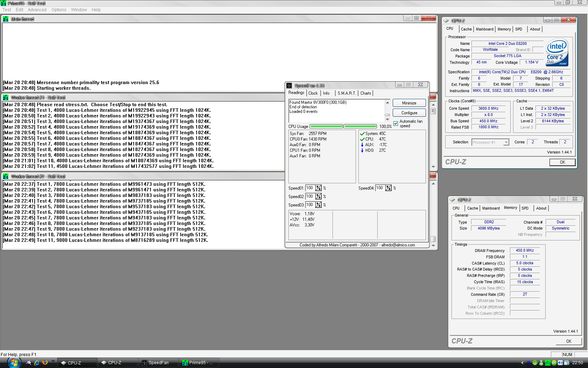The image size is (588, 368).
Task: Click the taskbar clock showing 22:50
Action: pos(577,363)
